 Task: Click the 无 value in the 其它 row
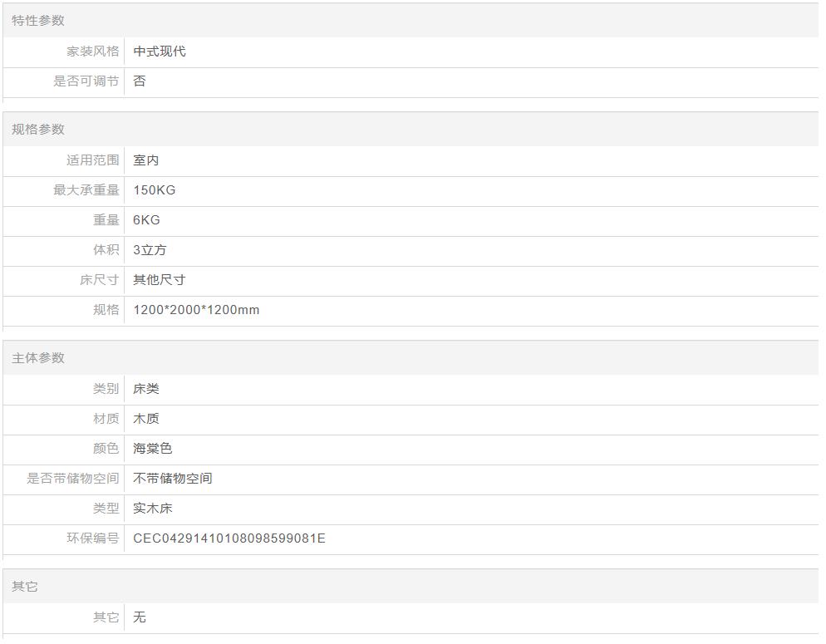140,617
